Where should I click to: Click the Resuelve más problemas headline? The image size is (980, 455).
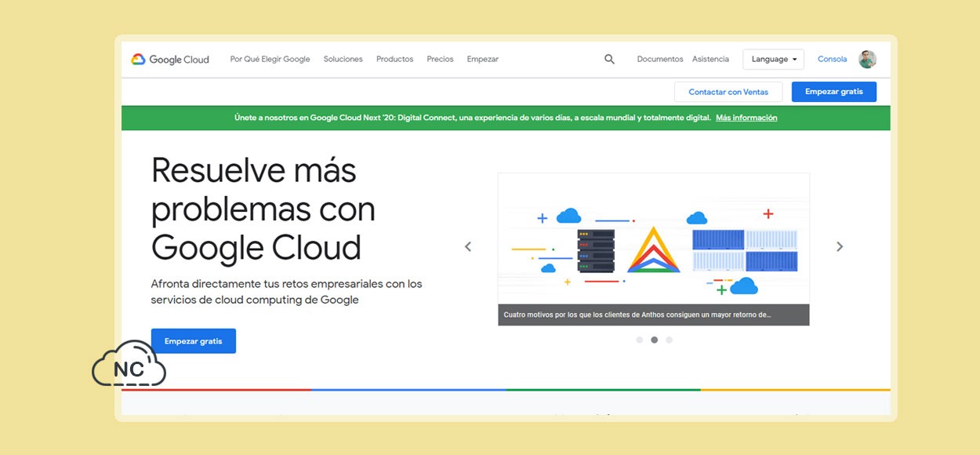(263, 209)
